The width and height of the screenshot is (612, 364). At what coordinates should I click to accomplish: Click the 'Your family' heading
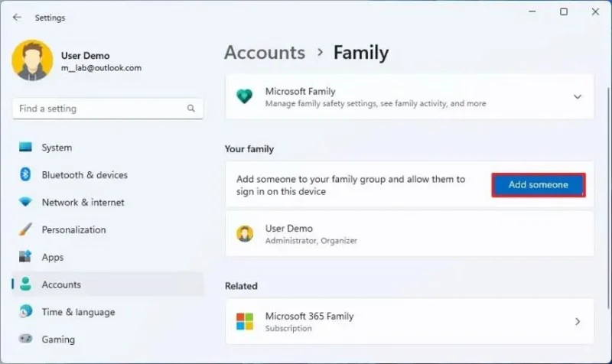click(x=249, y=149)
